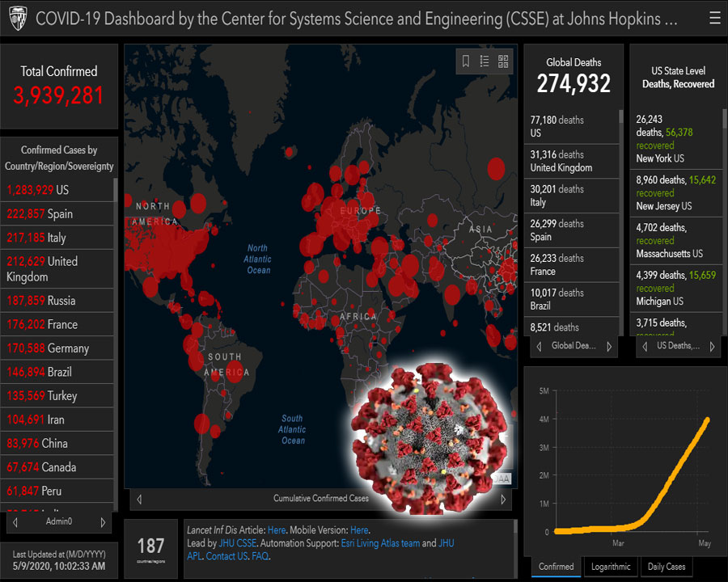Select France with 176,202 confirmed cases
Image resolution: width=728 pixels, height=582 pixels.
click(x=57, y=324)
